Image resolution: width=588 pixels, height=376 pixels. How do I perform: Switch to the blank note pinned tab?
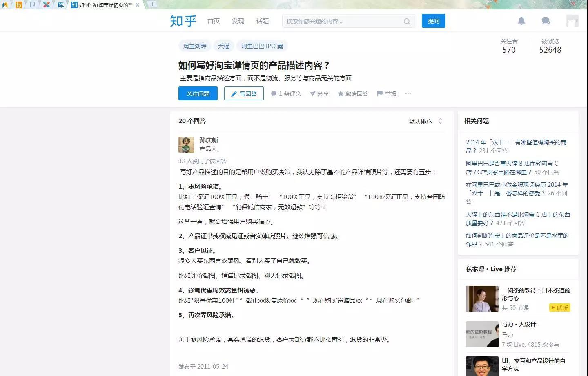(33, 5)
